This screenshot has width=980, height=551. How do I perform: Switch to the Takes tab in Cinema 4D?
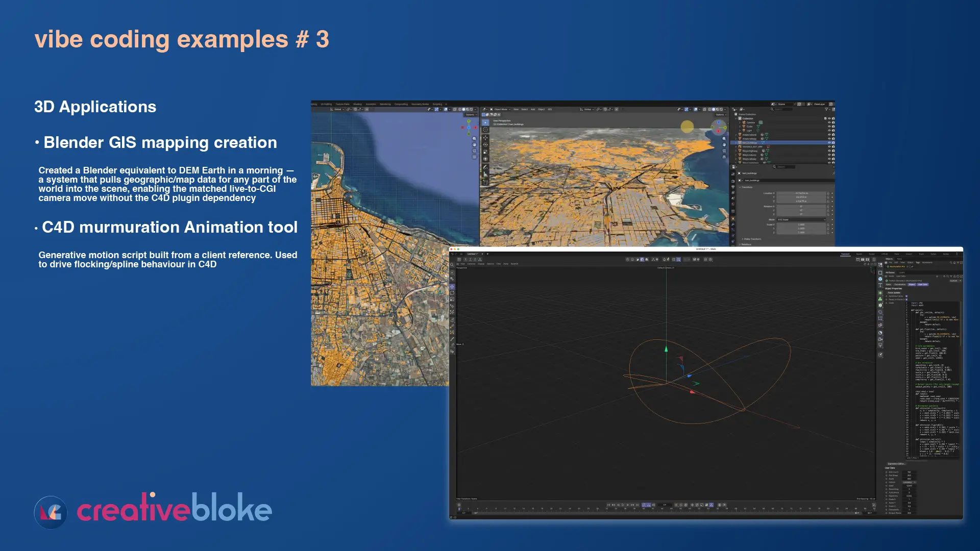click(899, 259)
